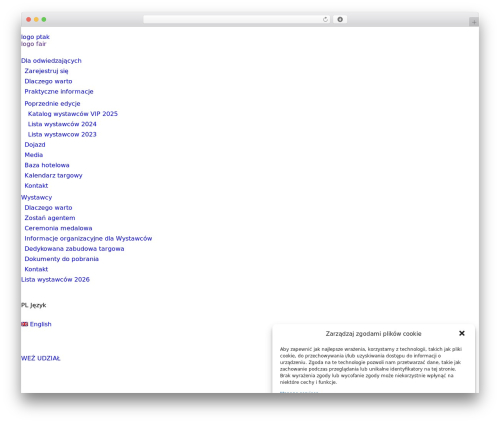
Task: Open the 'Wystawcy' menu item
Action: coord(36,198)
